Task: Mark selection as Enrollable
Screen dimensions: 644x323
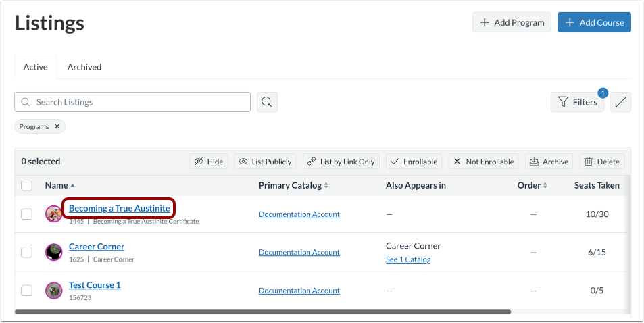Action: 414,161
